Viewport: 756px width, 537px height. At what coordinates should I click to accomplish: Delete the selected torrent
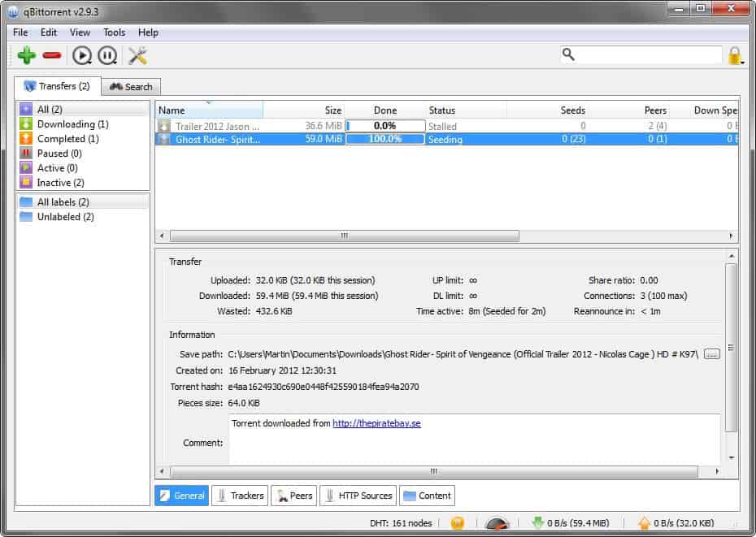[50, 54]
